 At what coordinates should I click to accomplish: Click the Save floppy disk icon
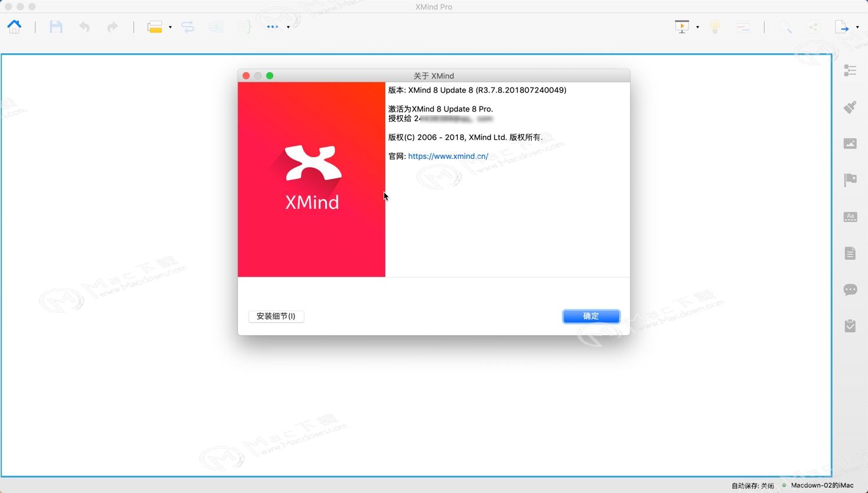56,27
